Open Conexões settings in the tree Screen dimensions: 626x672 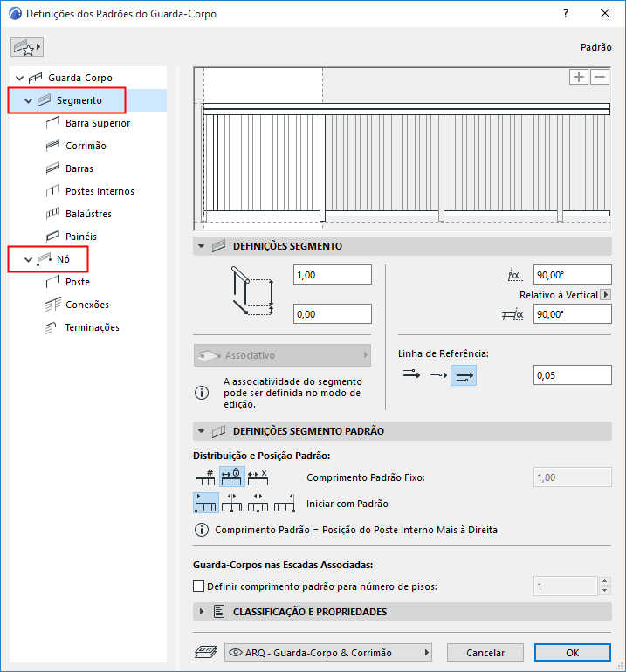tap(87, 305)
